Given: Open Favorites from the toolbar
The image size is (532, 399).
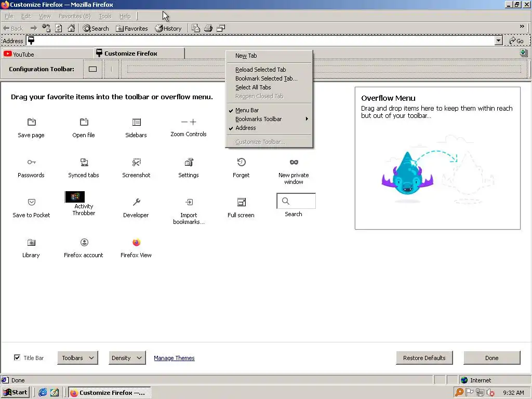Looking at the screenshot, I should pyautogui.click(x=131, y=28).
